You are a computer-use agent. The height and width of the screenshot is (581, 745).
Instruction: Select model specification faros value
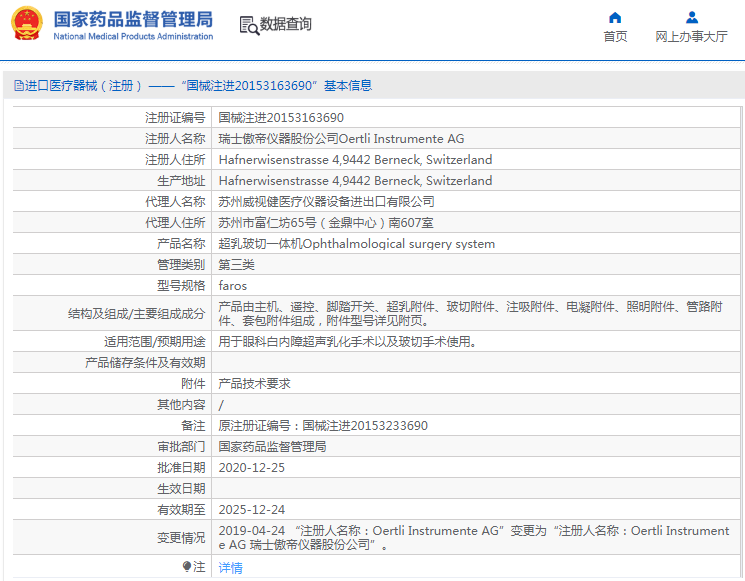[232, 286]
